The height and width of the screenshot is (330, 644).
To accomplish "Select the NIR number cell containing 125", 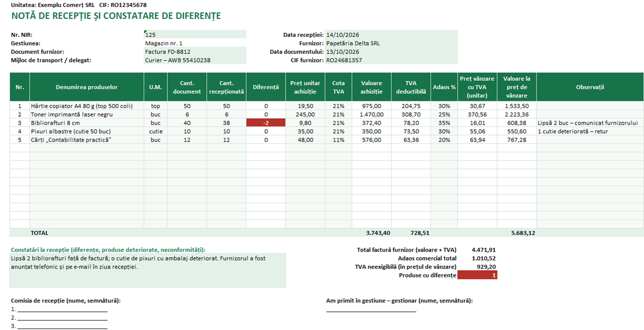I will tap(195, 34).
